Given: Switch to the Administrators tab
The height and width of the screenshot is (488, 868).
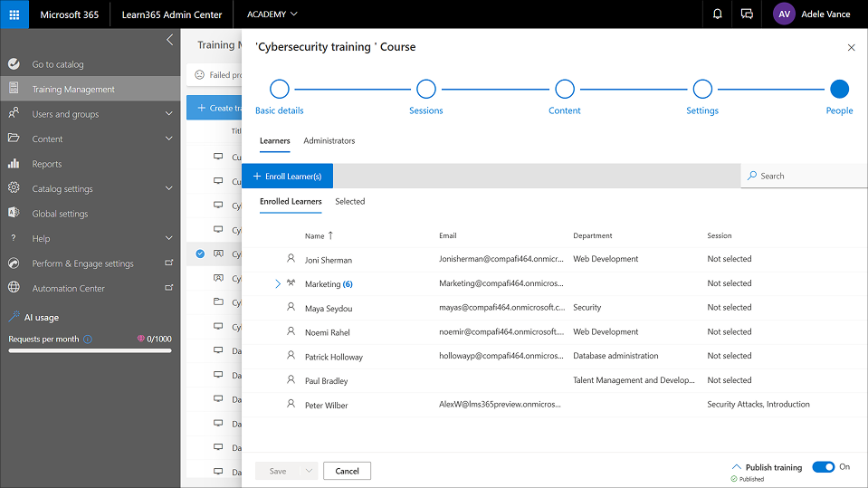Looking at the screenshot, I should click(x=329, y=140).
